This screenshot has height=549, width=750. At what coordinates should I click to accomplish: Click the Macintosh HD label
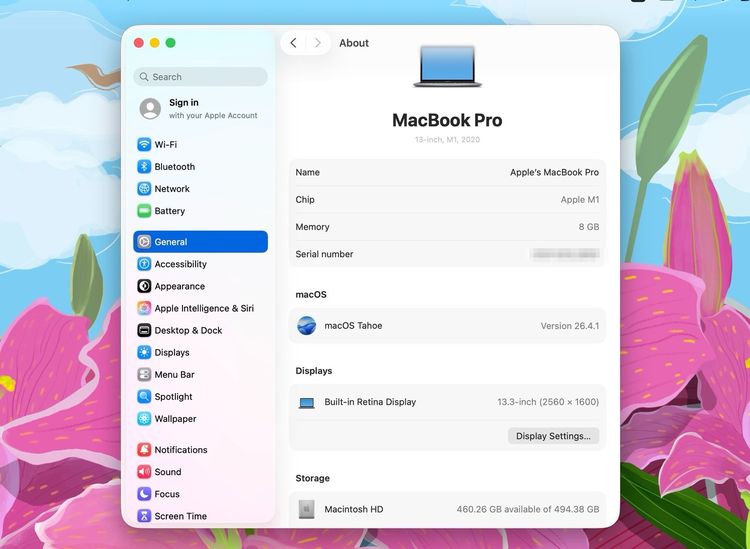[x=353, y=509]
